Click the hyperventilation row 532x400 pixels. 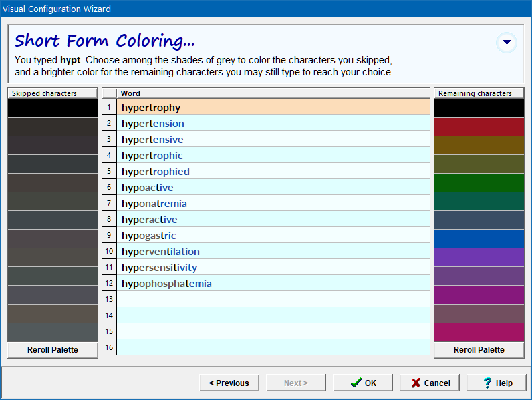pyautogui.click(x=160, y=252)
